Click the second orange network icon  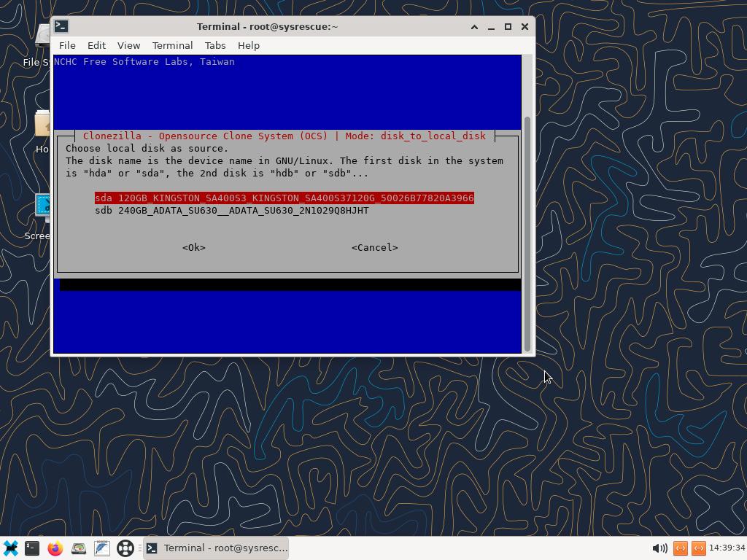tap(698, 548)
